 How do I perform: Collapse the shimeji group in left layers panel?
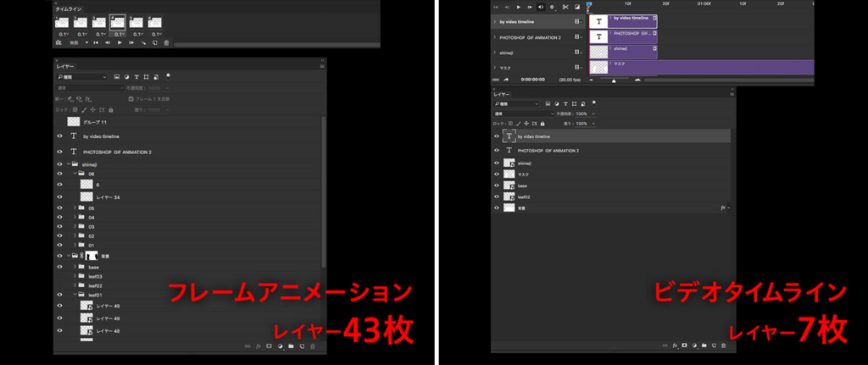pyautogui.click(x=68, y=164)
